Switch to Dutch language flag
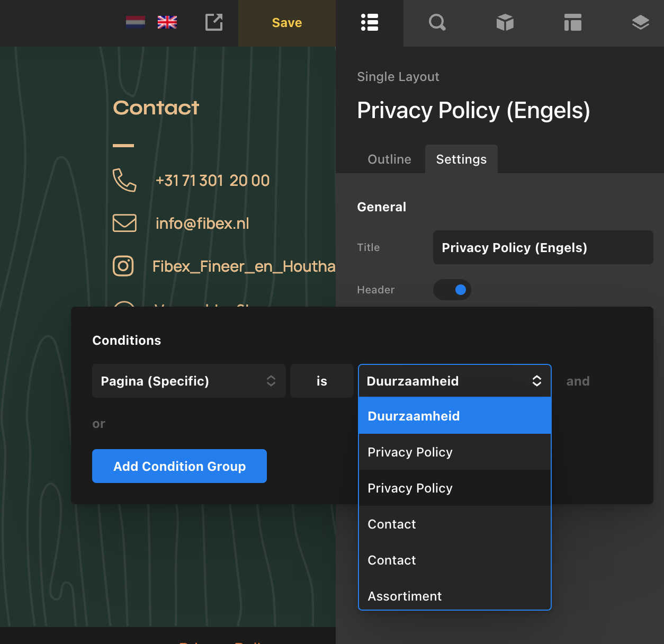The height and width of the screenshot is (644, 664). 136,22
